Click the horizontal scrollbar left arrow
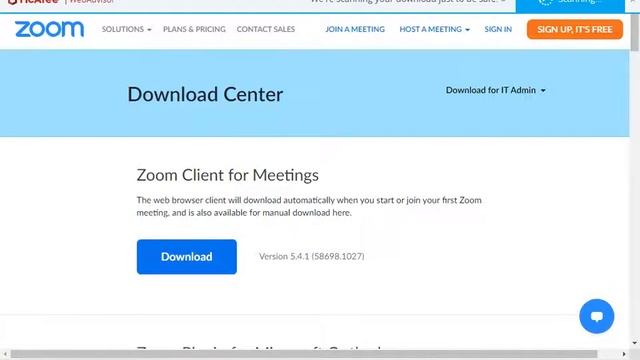 (x=4, y=354)
